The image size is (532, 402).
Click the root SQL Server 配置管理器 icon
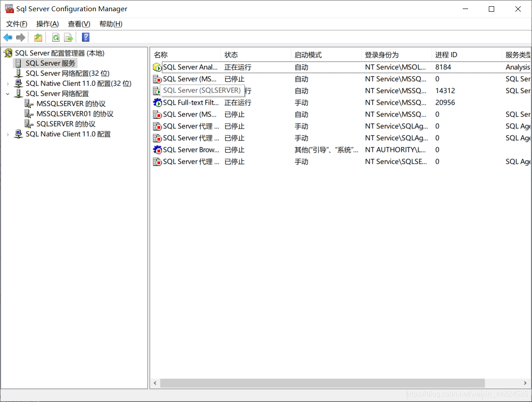[8, 53]
